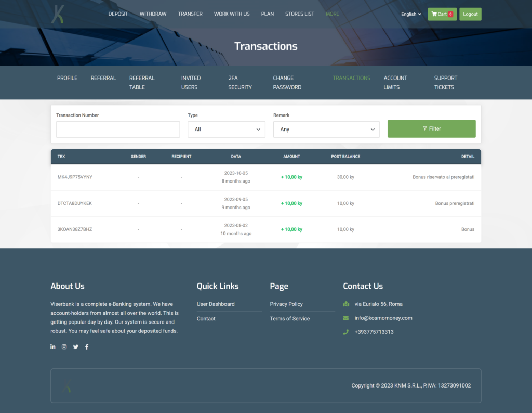
Task: Open the Facebook social icon
Action: (87, 347)
